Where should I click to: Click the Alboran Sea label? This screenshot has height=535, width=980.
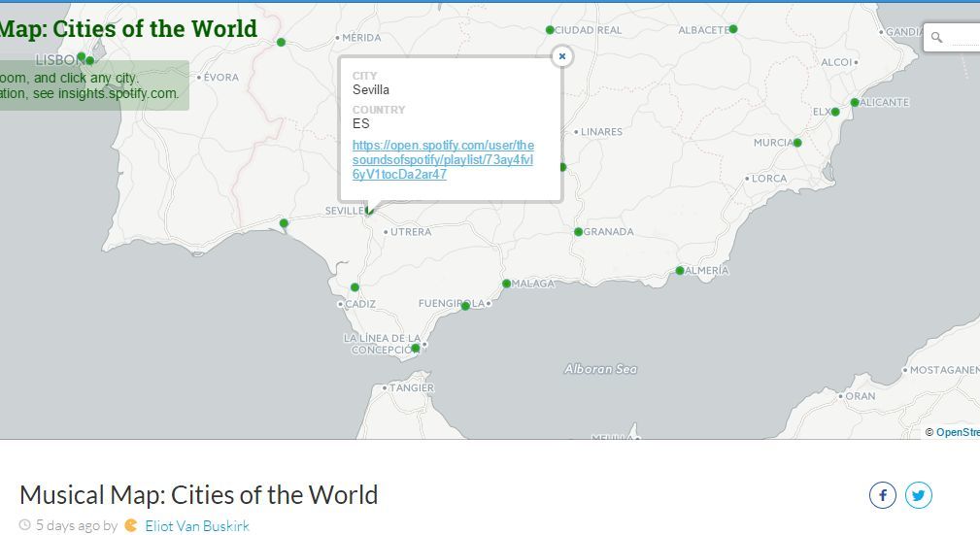[600, 369]
